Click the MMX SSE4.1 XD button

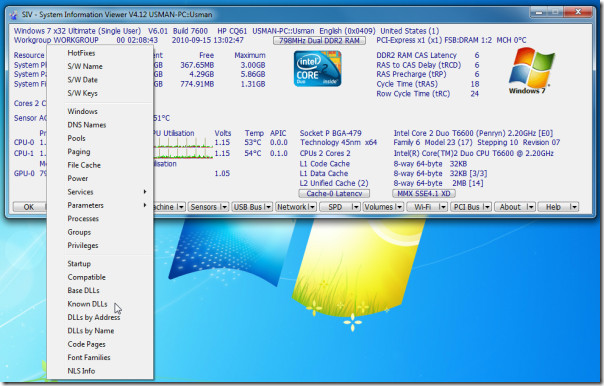[424, 193]
